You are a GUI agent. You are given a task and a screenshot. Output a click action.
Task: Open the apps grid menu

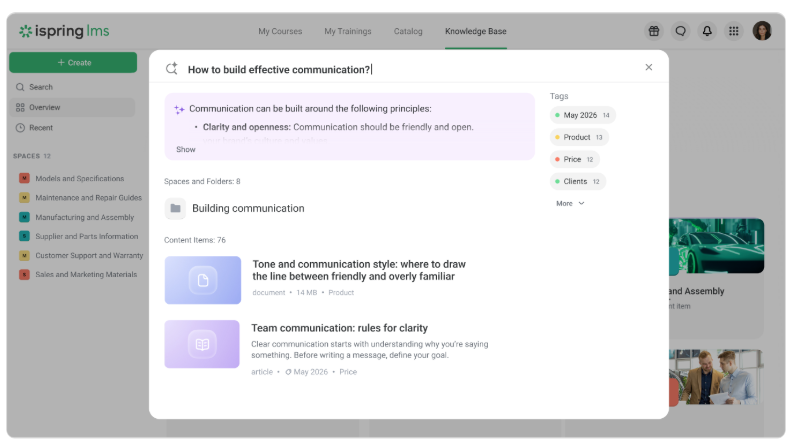[x=733, y=31]
